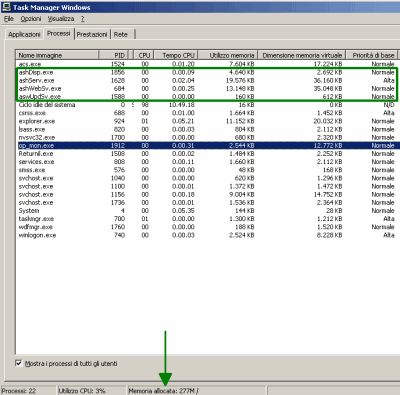Select the csrss.exe process
400x395 pixels.
207,113
